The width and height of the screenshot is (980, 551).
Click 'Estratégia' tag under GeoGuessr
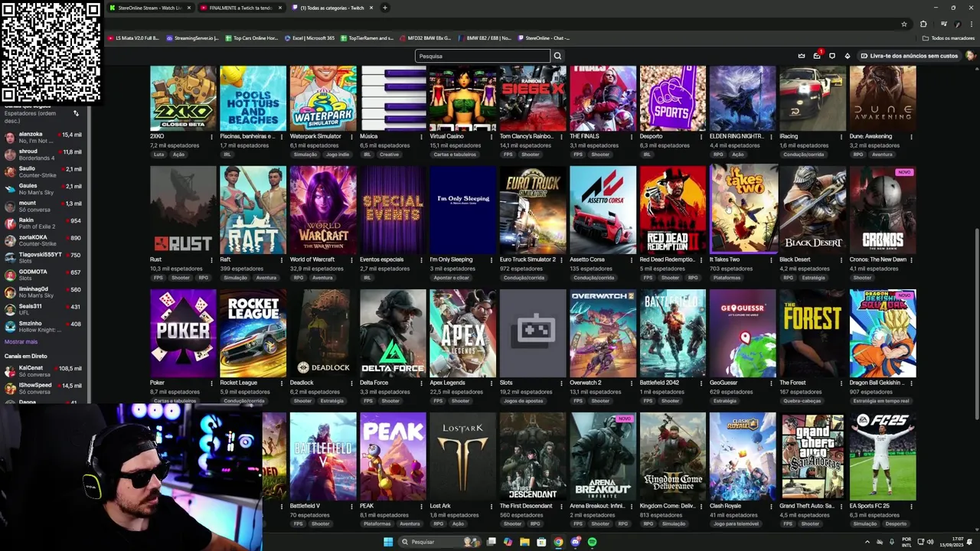coord(724,401)
